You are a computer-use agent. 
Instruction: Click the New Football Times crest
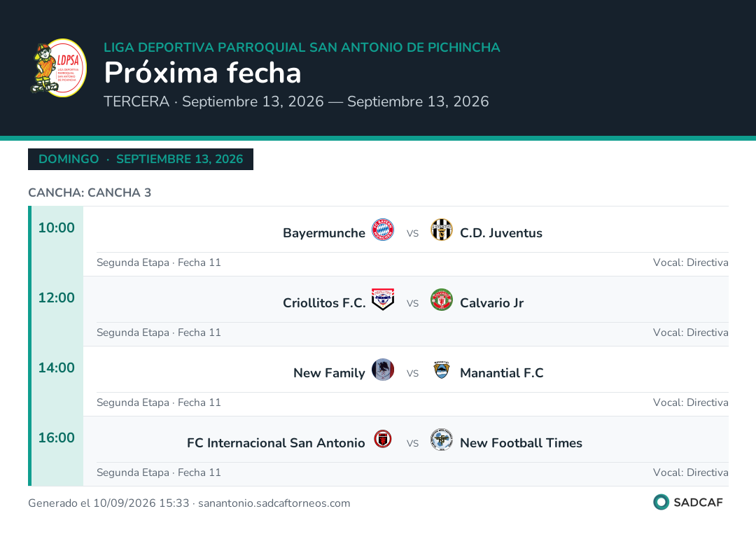(441, 439)
